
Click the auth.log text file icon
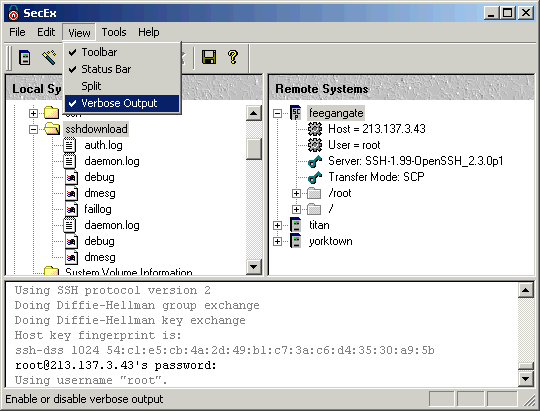coord(69,145)
